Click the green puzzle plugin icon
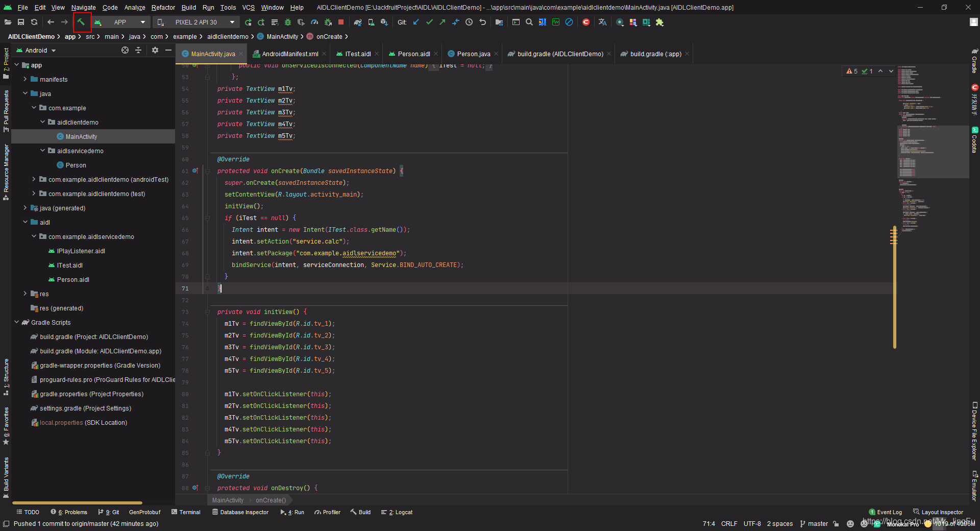Viewport: 980px width, 531px height. (x=659, y=22)
